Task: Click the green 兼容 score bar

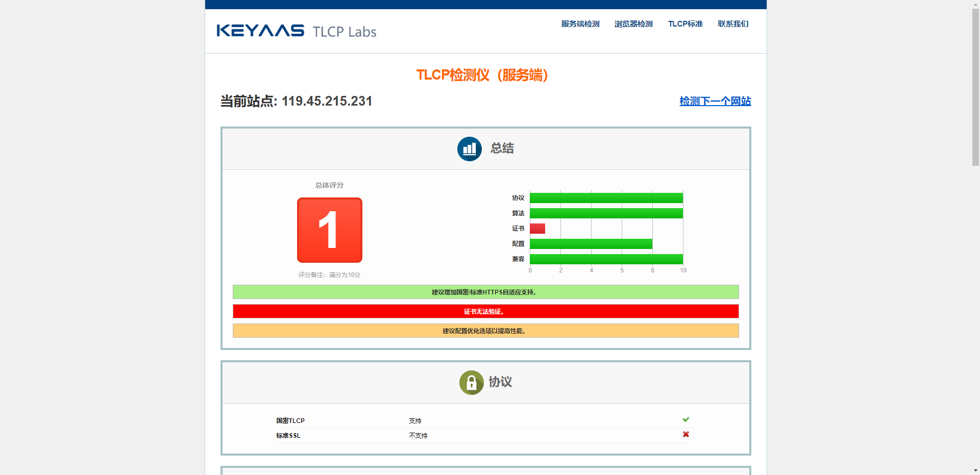Action: (606, 259)
